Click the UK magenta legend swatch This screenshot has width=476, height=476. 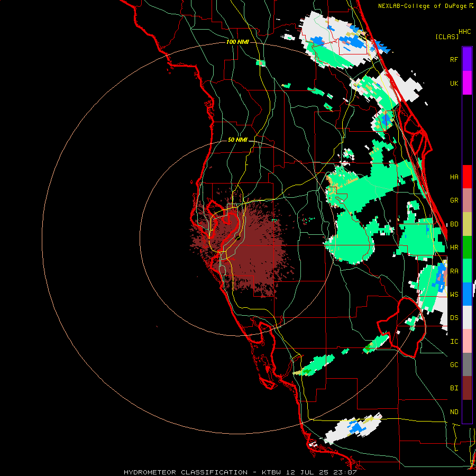point(467,83)
